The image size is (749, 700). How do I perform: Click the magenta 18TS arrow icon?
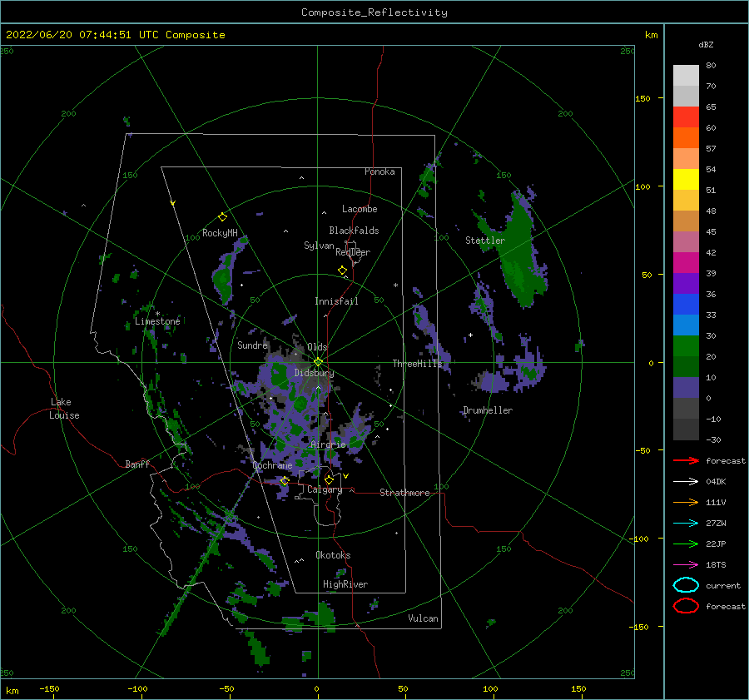(x=686, y=565)
